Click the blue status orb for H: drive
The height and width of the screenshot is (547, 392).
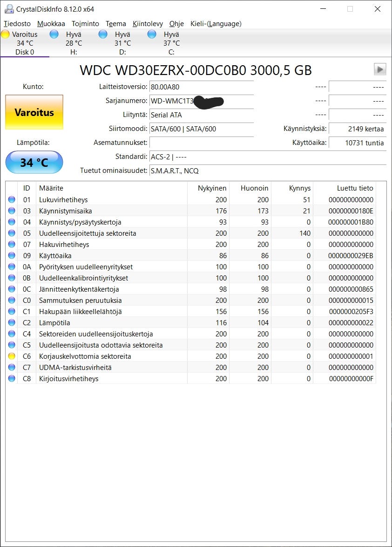click(x=54, y=34)
